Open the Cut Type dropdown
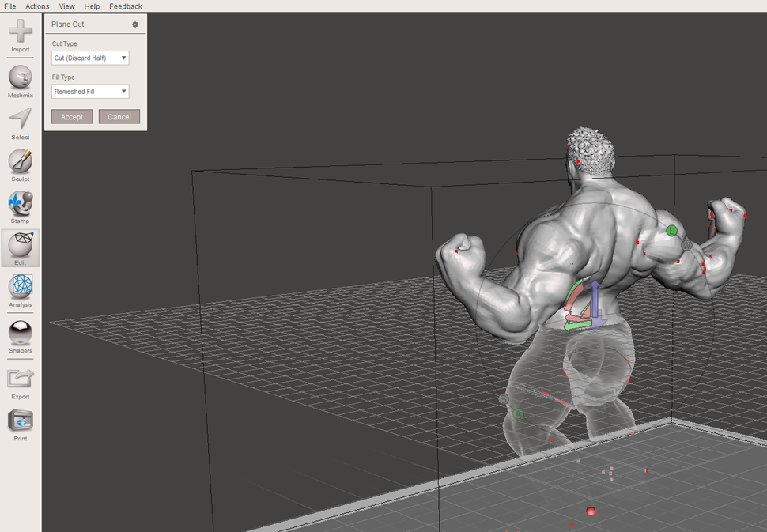 89,58
